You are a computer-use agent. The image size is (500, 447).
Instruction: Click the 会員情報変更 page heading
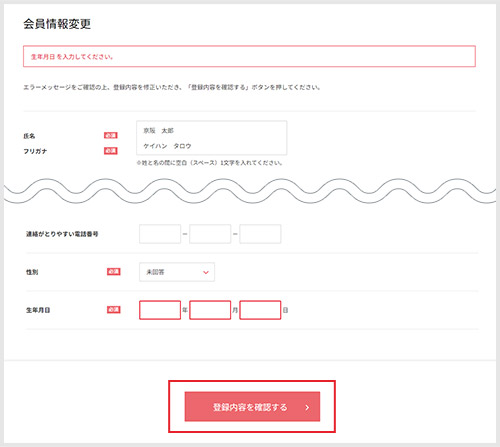[x=57, y=24]
